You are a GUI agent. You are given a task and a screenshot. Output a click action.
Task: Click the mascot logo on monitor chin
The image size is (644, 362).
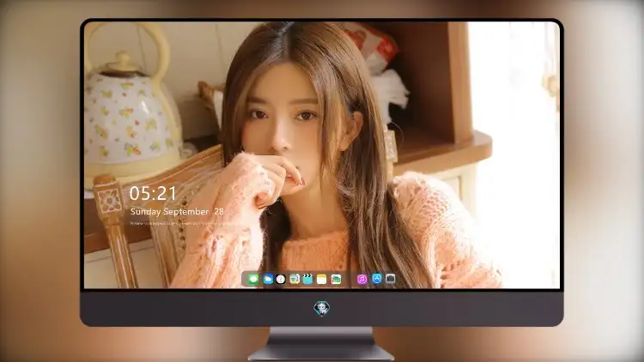(x=322, y=308)
